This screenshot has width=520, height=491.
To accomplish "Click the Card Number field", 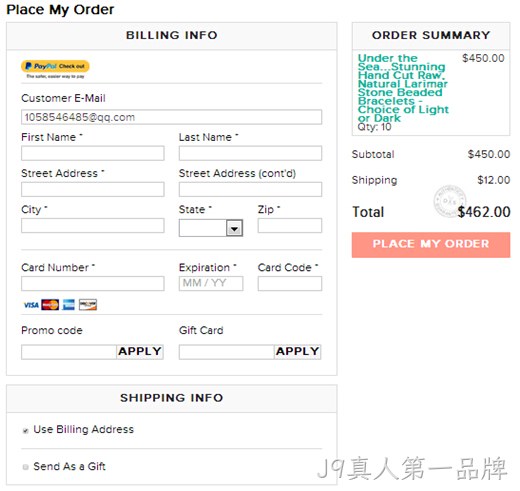I will click(93, 284).
